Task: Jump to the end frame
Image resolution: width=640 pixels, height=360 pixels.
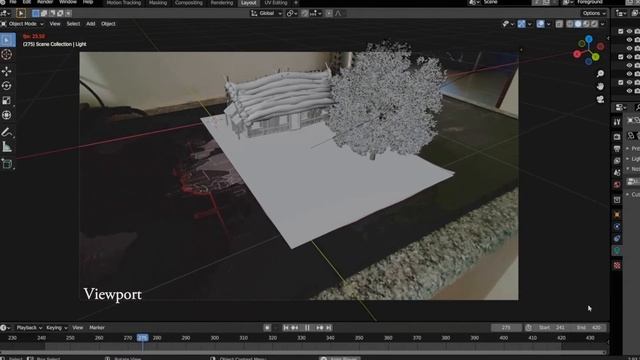Action: point(329,328)
